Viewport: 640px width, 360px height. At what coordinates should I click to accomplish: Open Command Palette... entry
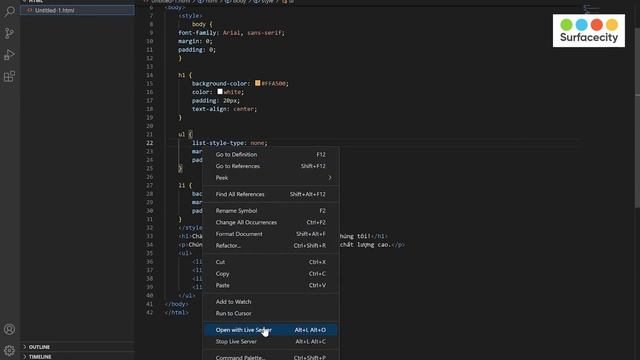pyautogui.click(x=271, y=357)
